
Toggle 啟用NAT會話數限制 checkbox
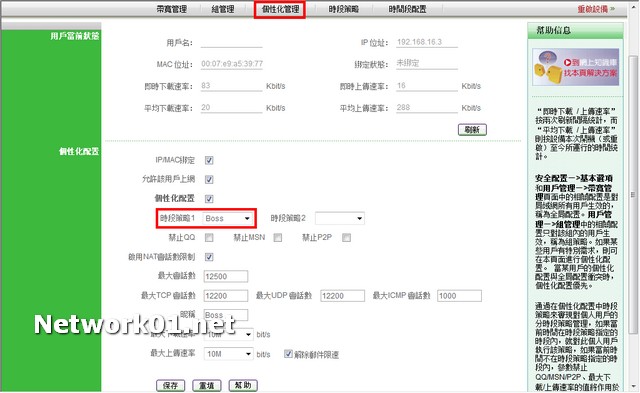click(209, 257)
